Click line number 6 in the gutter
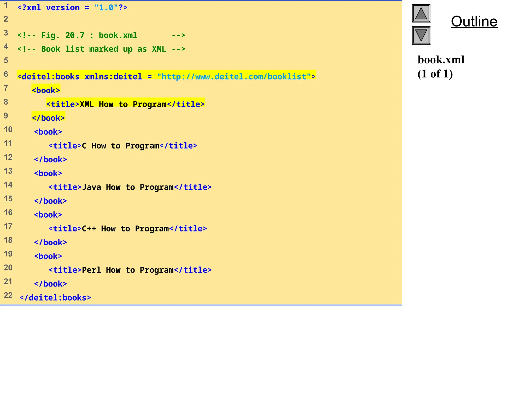The width and height of the screenshot is (532, 399). pyautogui.click(x=6, y=74)
